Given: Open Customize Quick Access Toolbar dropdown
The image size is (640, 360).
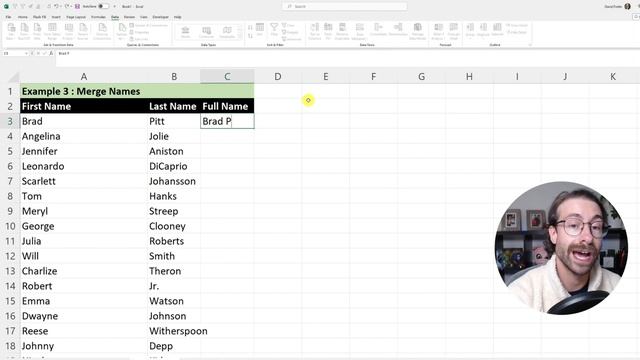Looking at the screenshot, I should click(114, 7).
